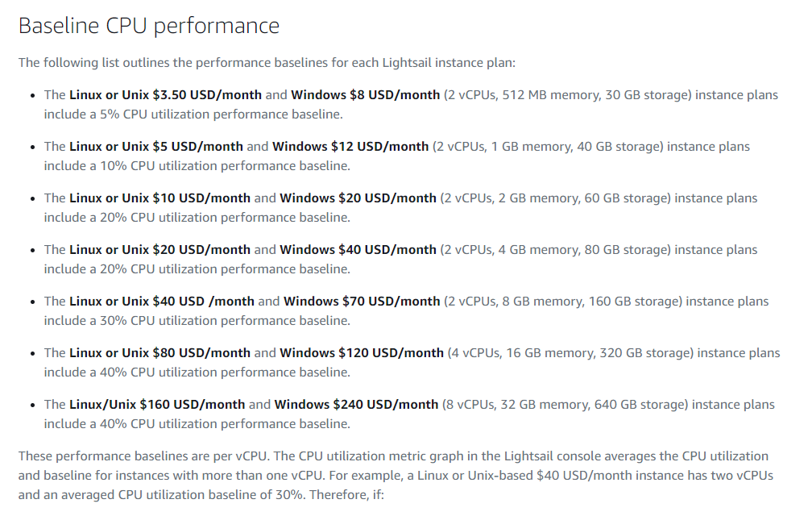The height and width of the screenshot is (516, 812).
Task: Click the bold Windows $40 USD/month text
Action: tap(358, 250)
